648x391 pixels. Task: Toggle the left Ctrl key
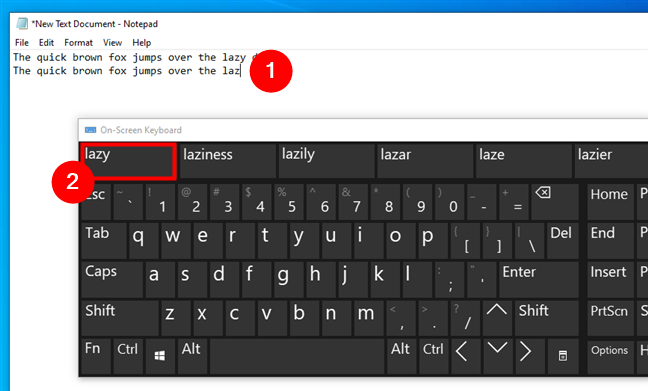pos(128,356)
